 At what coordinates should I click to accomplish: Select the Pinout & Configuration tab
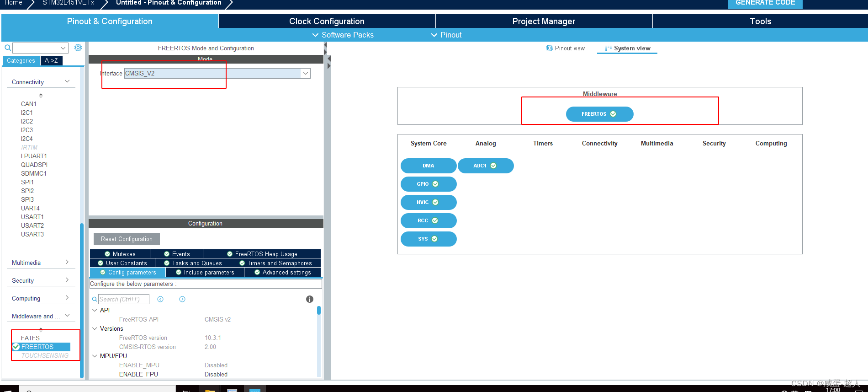(x=110, y=21)
